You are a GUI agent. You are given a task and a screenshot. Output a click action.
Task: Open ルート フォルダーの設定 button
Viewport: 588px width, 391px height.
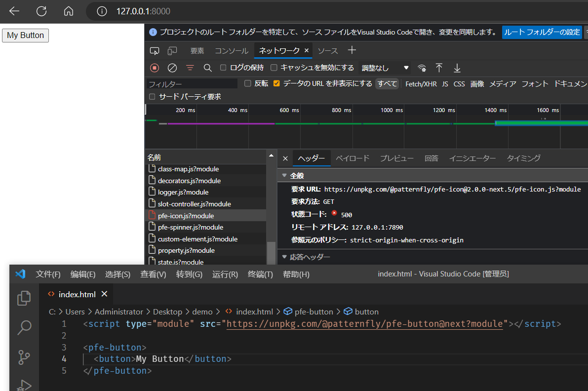click(542, 32)
